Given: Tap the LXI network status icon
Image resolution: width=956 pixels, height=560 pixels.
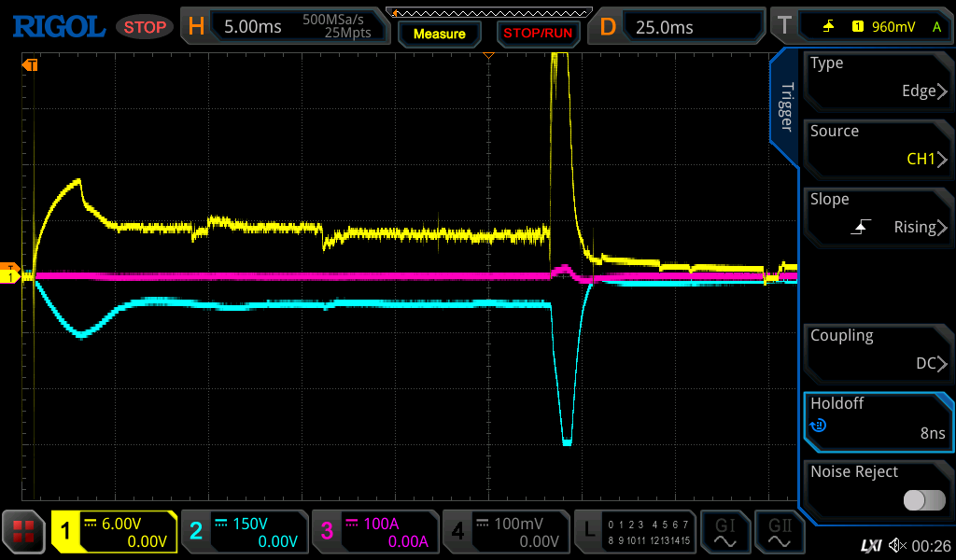Looking at the screenshot, I should click(x=870, y=545).
